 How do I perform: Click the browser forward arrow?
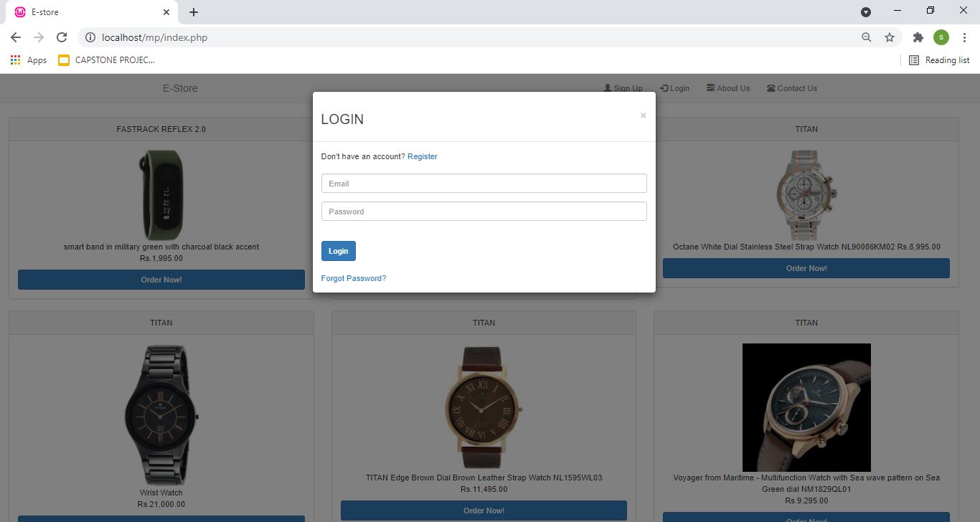point(39,37)
